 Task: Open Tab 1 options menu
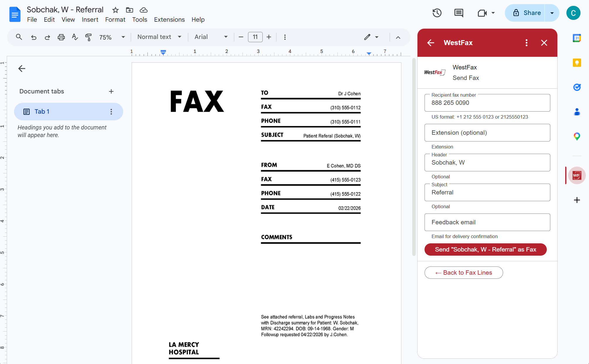[x=111, y=112]
